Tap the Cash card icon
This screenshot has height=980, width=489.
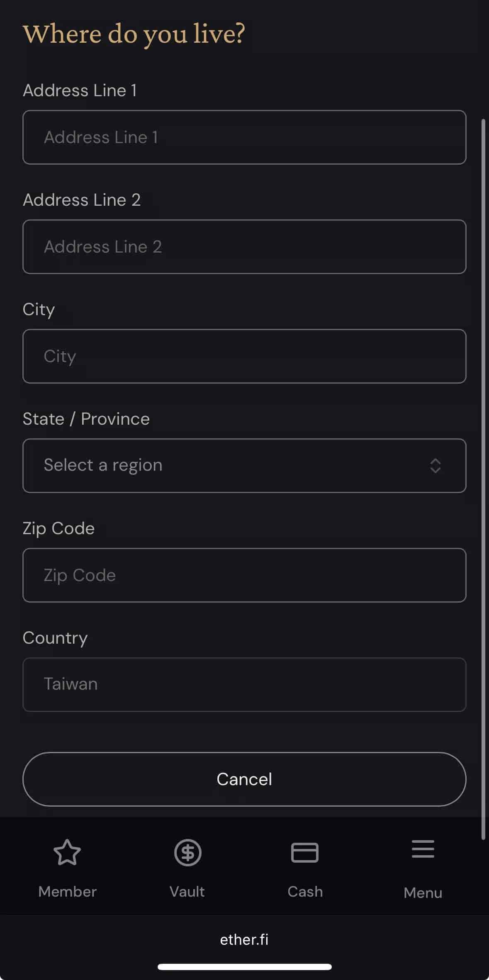click(305, 853)
